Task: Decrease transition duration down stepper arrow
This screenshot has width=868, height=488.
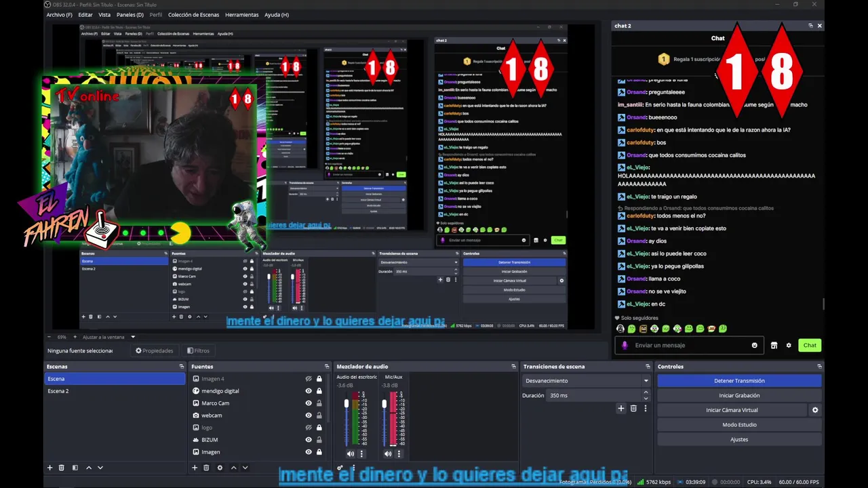Action: 646,399
